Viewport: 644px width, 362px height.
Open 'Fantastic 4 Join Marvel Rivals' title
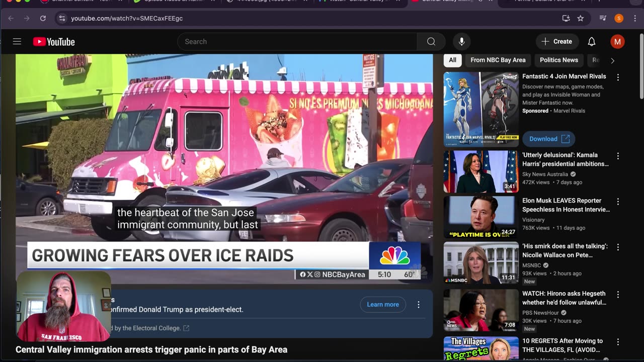coord(564,76)
